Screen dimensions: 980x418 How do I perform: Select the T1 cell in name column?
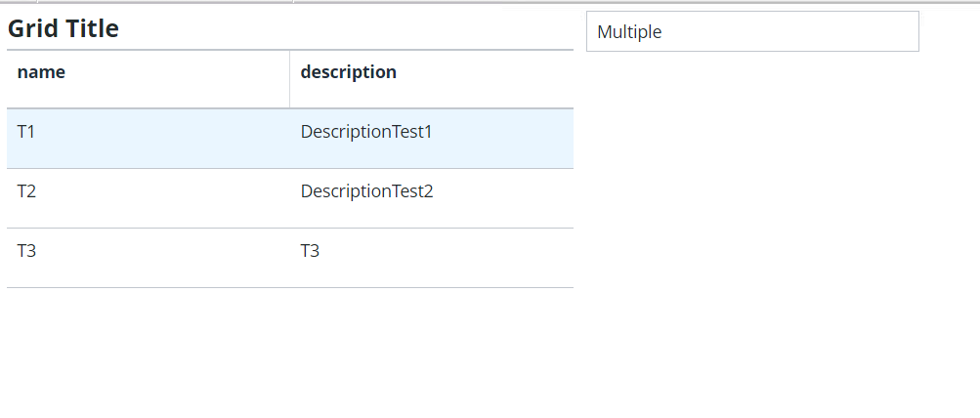point(26,132)
